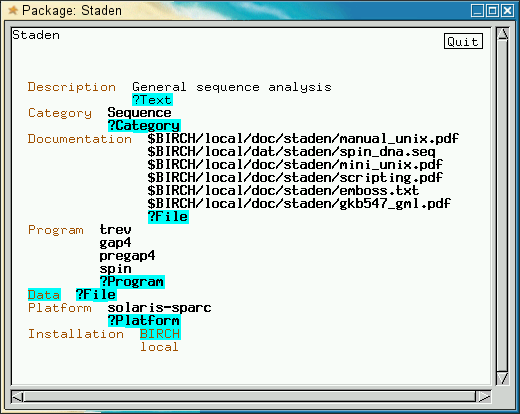Click the Quit button

pos(463,41)
